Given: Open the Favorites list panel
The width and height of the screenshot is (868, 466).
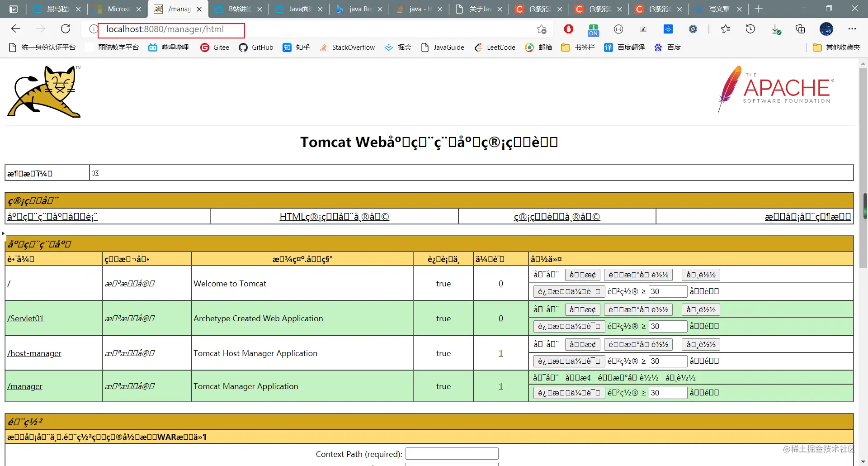Looking at the screenshot, I should point(726,29).
